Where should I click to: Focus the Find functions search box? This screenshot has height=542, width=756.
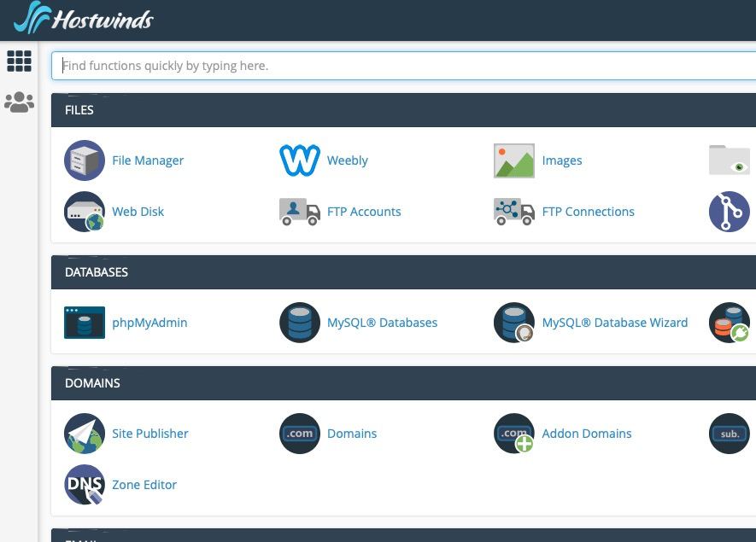click(403, 66)
